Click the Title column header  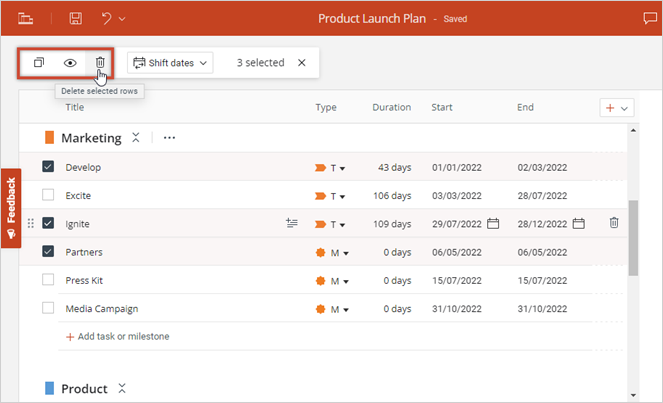tap(74, 107)
